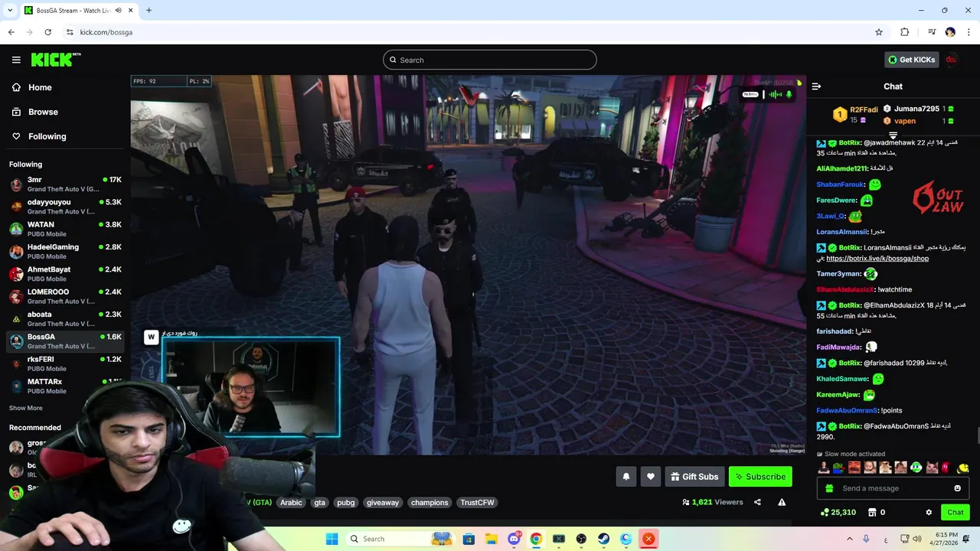Click the heart follow button
The height and width of the screenshot is (551, 980).
(x=651, y=477)
